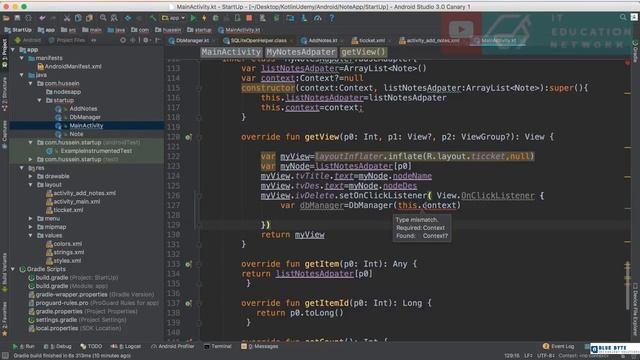Collapse the app module tree node
Screen dimensions: 640x360
coord(13,50)
